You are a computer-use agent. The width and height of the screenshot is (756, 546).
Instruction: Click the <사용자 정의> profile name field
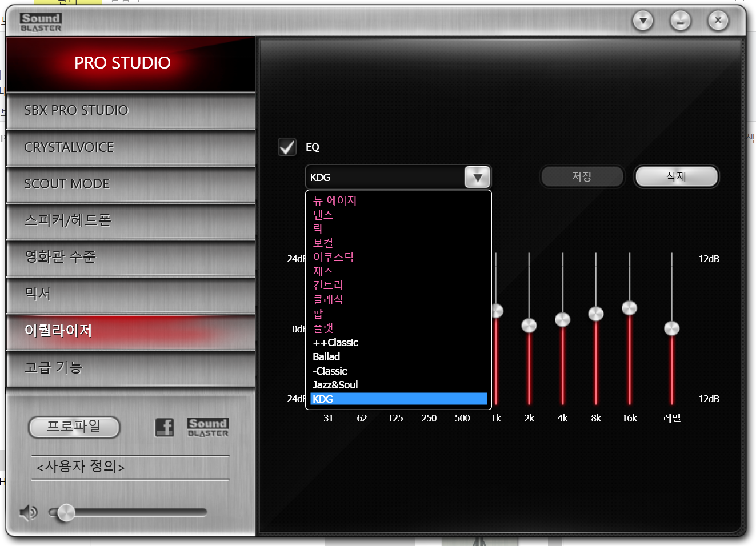130,467
